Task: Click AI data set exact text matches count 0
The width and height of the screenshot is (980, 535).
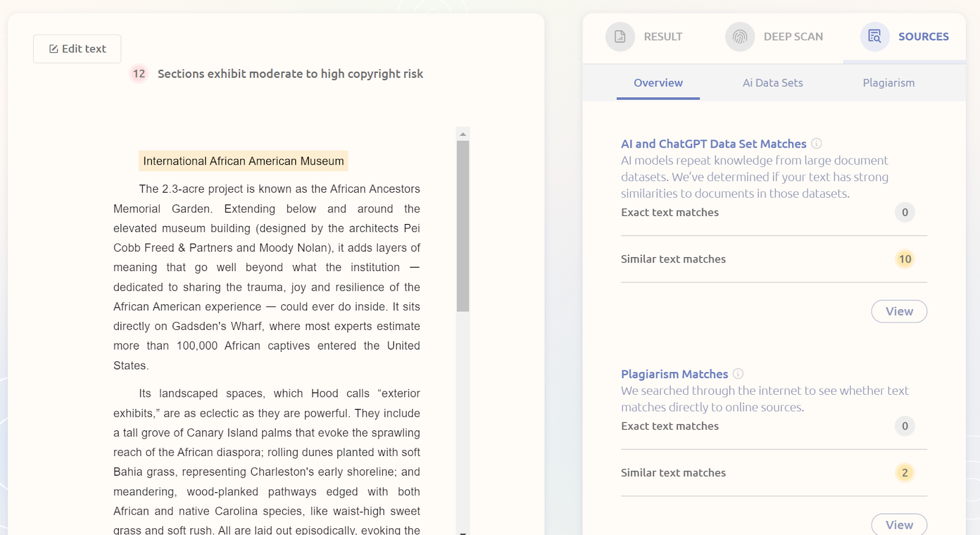Action: click(905, 212)
